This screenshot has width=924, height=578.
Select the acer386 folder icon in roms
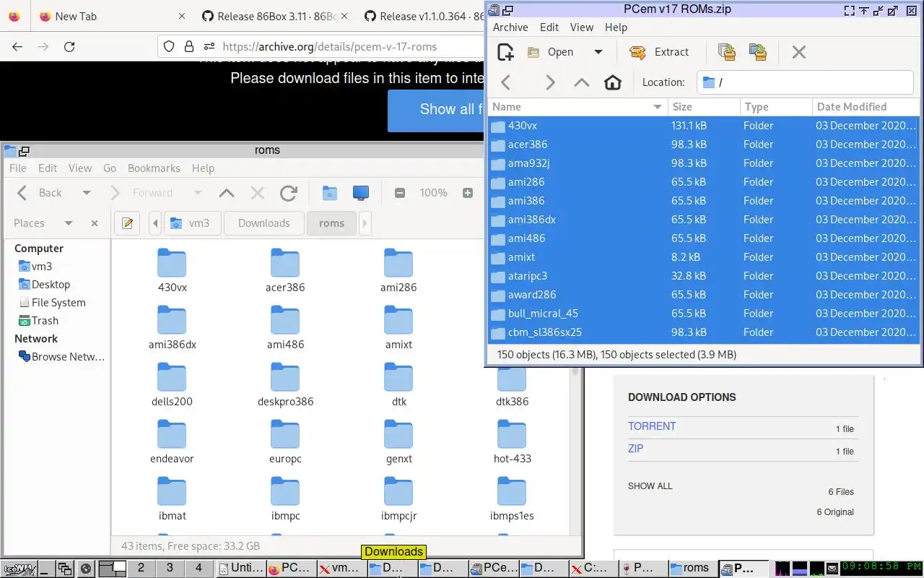point(285,263)
